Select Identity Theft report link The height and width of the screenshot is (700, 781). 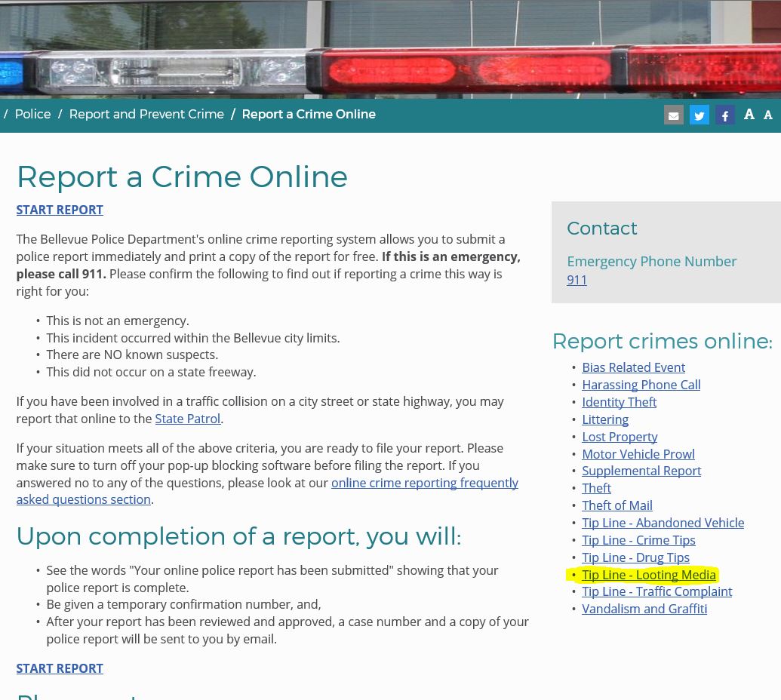619,402
